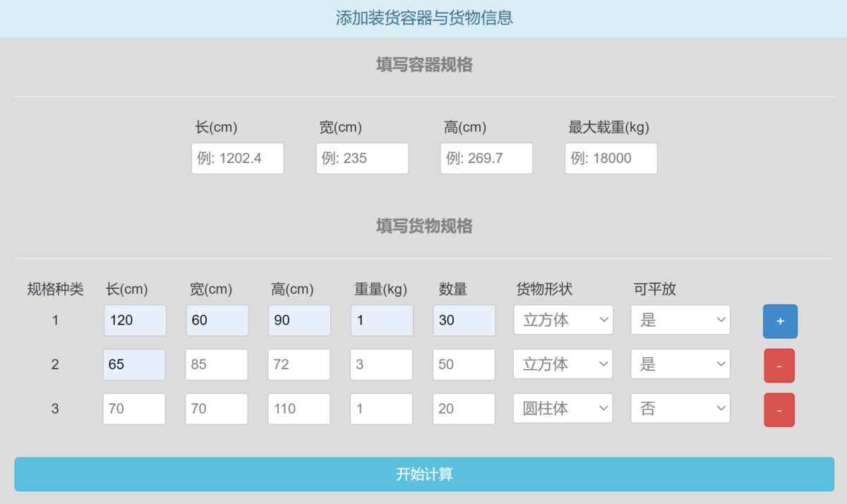Click the container 高(cm) input field

[x=486, y=158]
